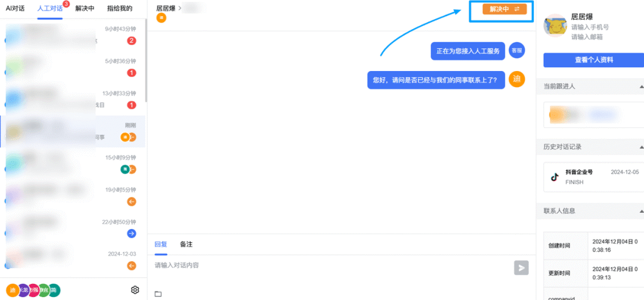Viewport: 644px width, 300px height.
Task: Click the 查看个人资料 button
Action: (593, 60)
